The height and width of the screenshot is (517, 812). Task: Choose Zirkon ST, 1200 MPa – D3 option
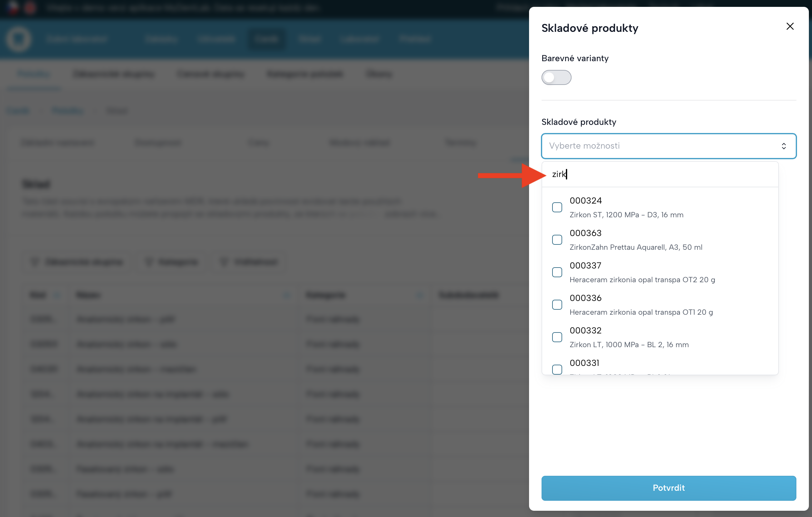tap(626, 215)
